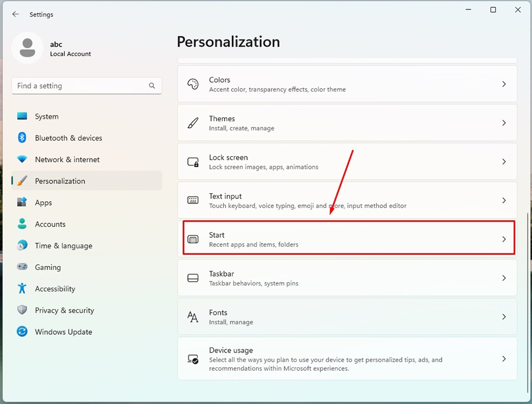This screenshot has height=404, width=532.
Task: Open Windows Update page
Action: point(87,332)
